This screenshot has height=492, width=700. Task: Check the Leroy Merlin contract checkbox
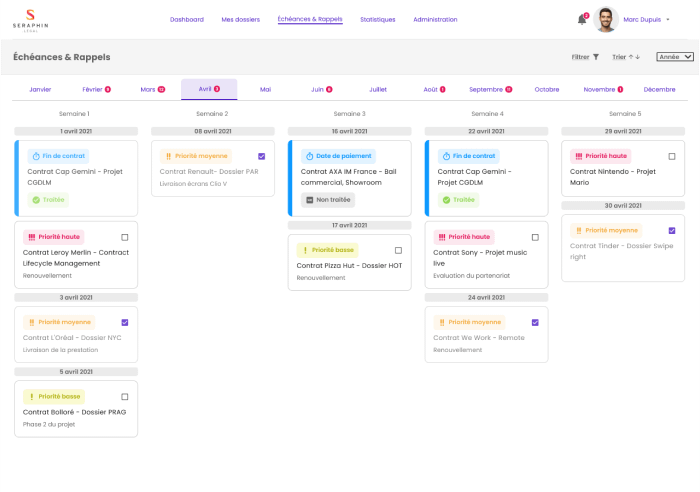125,237
